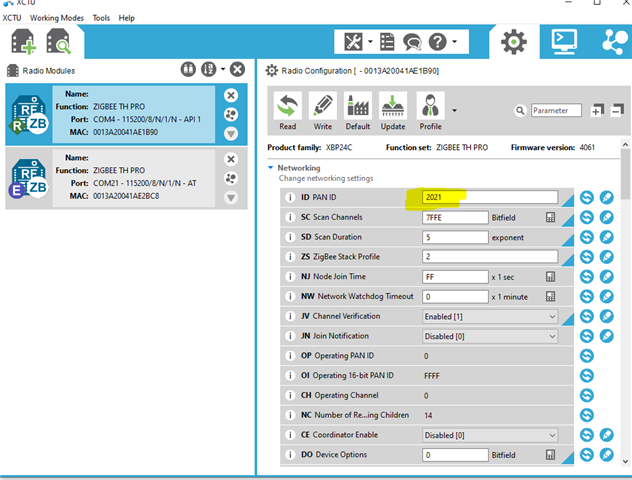Open the Help menu
This screenshot has height=480, width=632.
pos(127,18)
